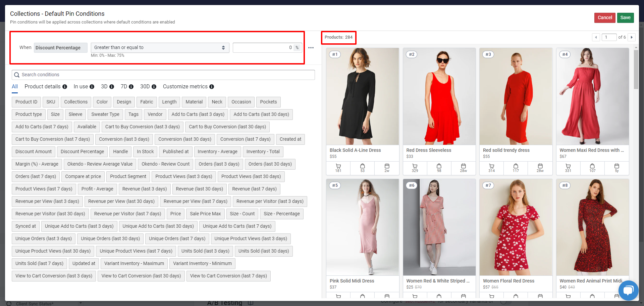Open the Red Dress Sleeveless product image

click(439, 96)
